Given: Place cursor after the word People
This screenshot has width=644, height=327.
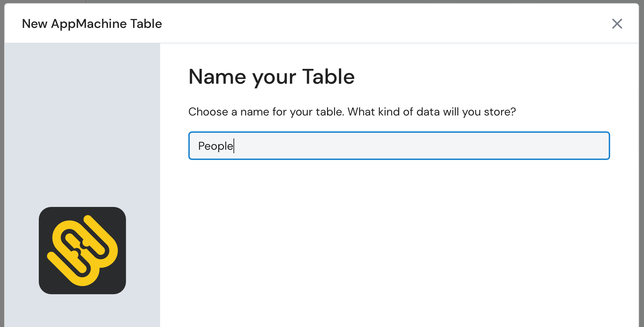Looking at the screenshot, I should [234, 146].
